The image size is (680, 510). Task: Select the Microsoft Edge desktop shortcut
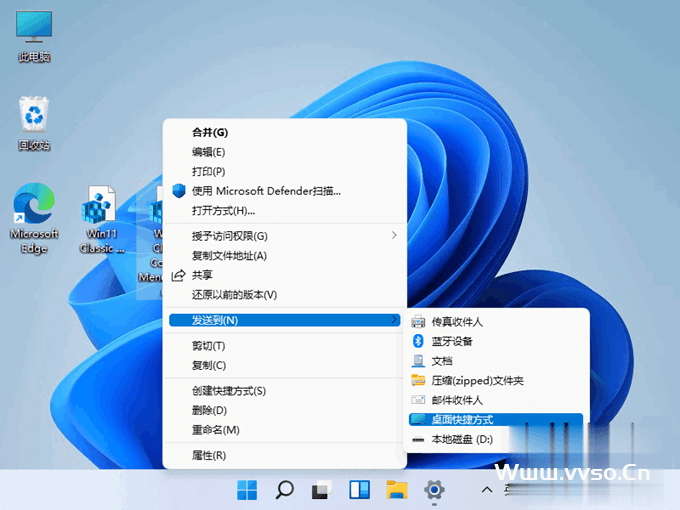pyautogui.click(x=34, y=218)
